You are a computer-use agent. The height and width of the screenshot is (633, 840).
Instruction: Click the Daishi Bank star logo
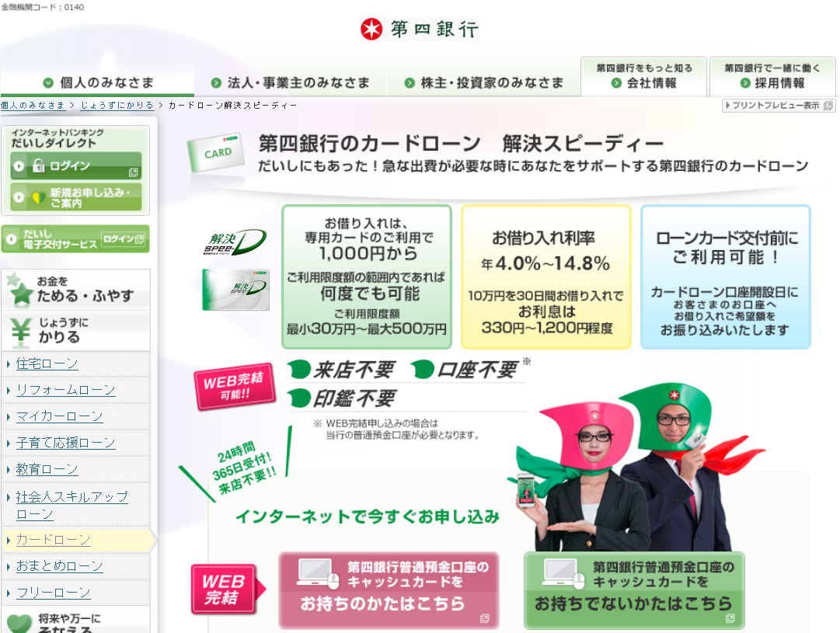point(371,29)
